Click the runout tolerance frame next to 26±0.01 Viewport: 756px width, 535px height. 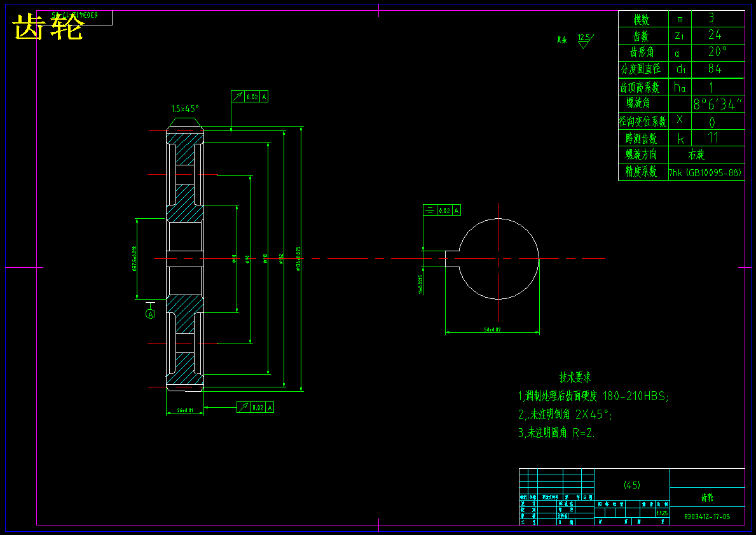tap(255, 408)
